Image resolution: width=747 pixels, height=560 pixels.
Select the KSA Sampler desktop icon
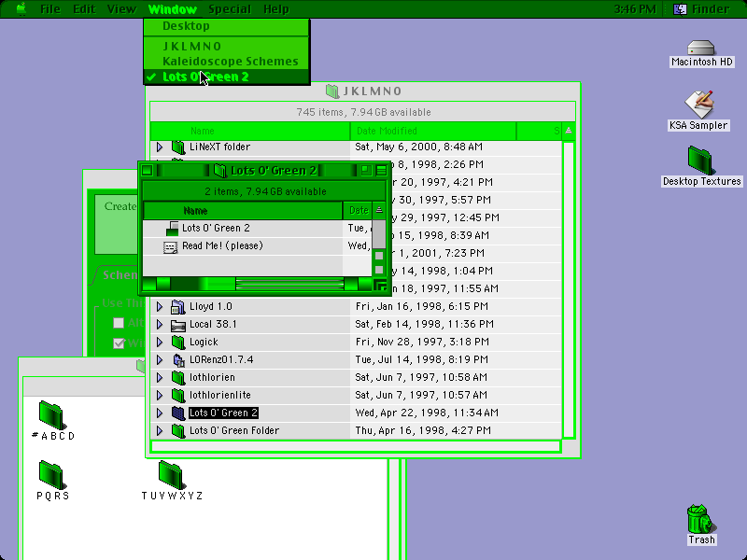click(x=698, y=104)
